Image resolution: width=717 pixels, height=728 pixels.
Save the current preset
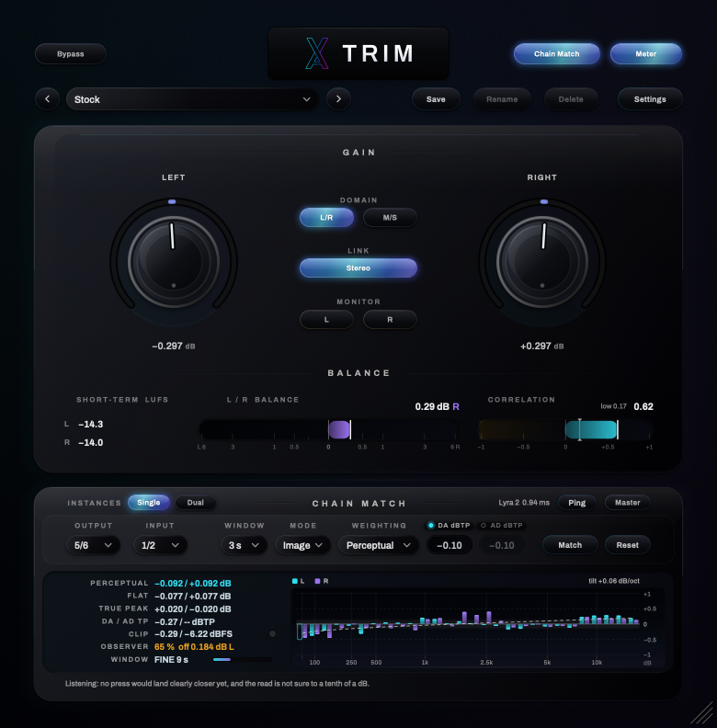click(436, 99)
